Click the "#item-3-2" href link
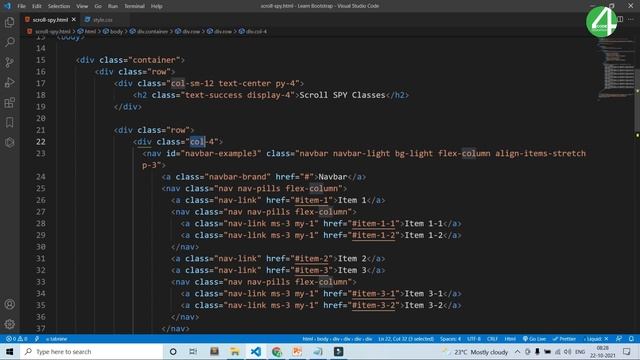The height and width of the screenshot is (360, 640). [x=373, y=305]
